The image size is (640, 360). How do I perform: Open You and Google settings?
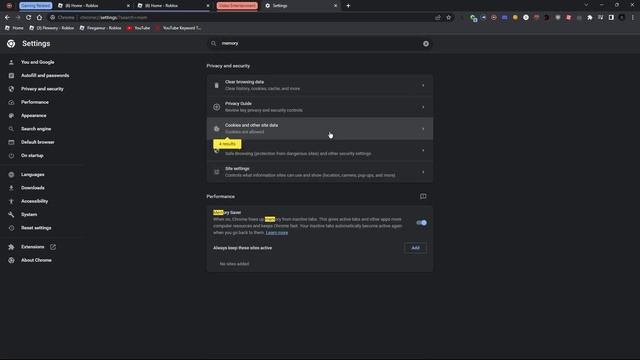[x=38, y=62]
